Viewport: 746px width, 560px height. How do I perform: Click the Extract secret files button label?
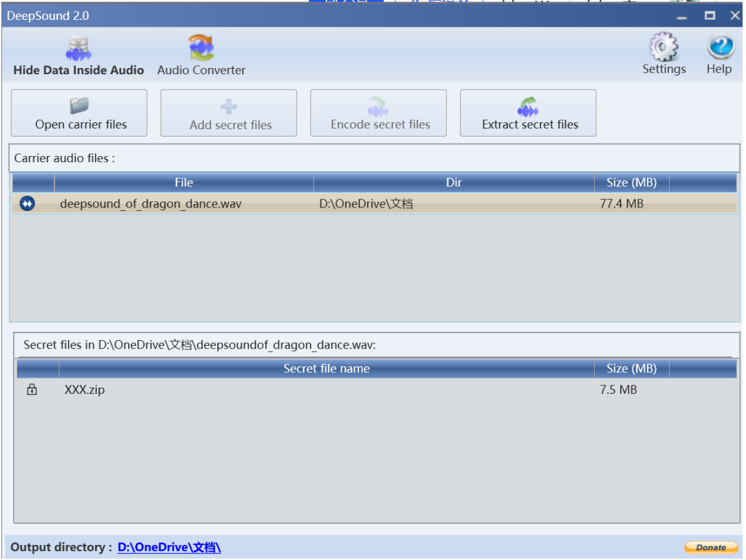click(x=530, y=124)
